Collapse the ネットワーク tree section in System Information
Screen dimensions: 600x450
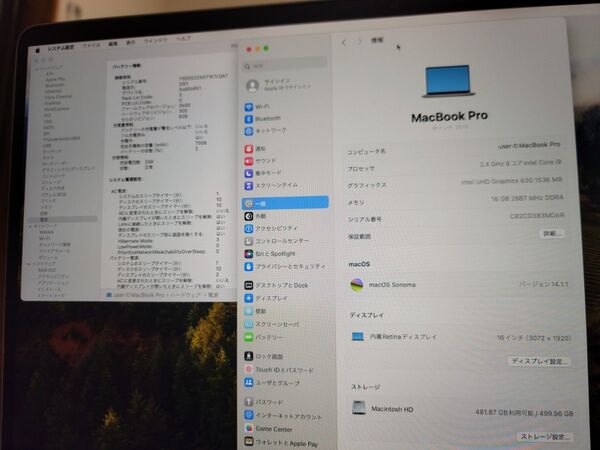pos(31,227)
